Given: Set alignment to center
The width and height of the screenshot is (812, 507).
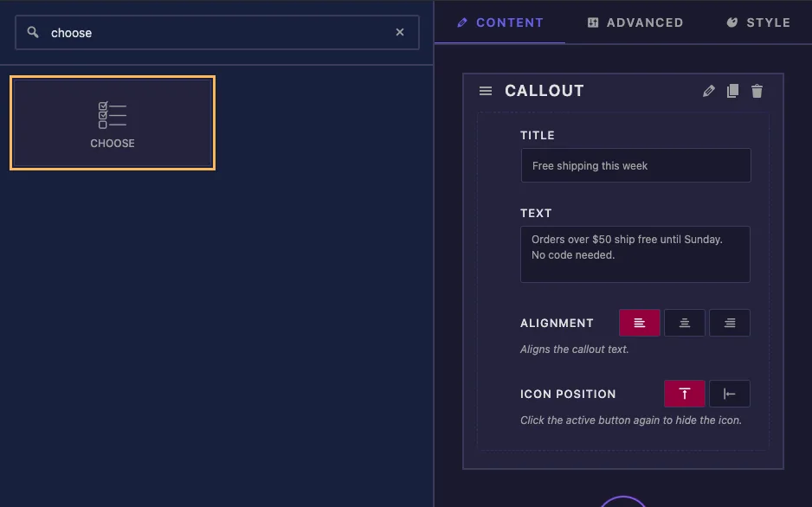Looking at the screenshot, I should (685, 323).
